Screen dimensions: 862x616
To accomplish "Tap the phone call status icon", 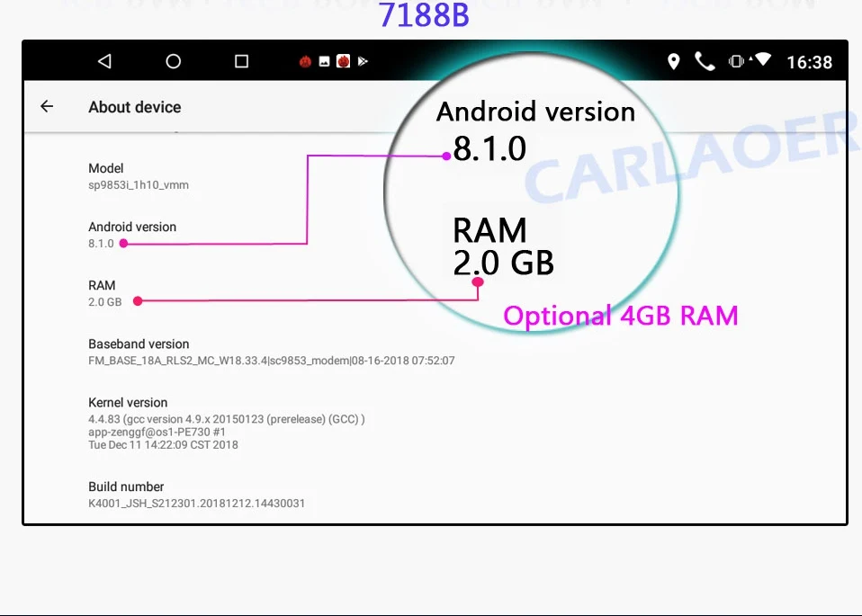I will (x=705, y=61).
